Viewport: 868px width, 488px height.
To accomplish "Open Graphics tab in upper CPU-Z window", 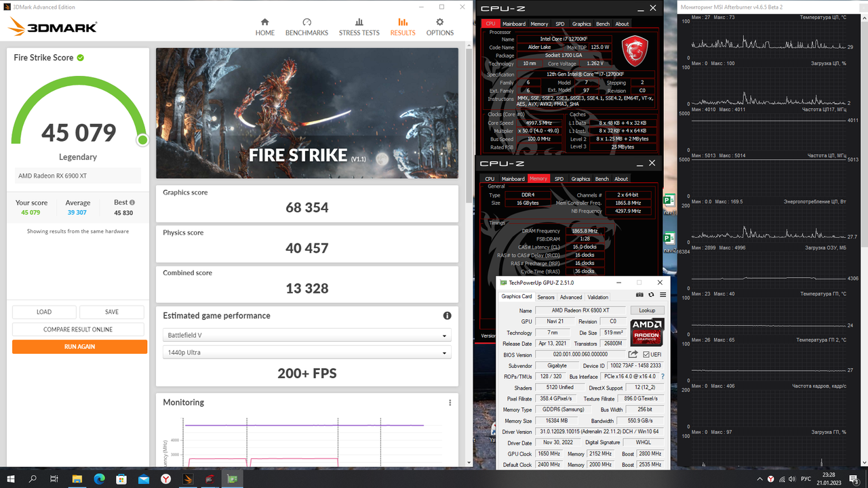I will tap(581, 24).
